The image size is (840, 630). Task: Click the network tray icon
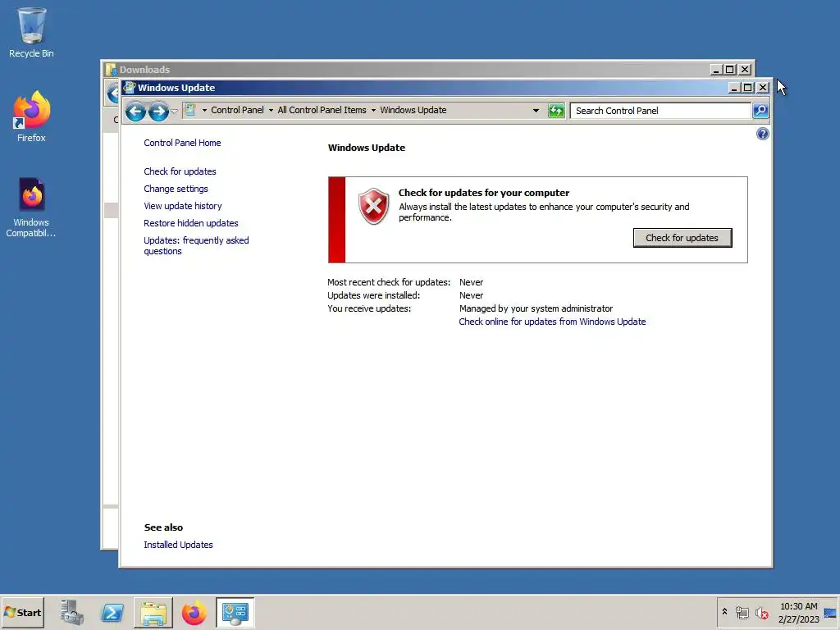tap(742, 612)
